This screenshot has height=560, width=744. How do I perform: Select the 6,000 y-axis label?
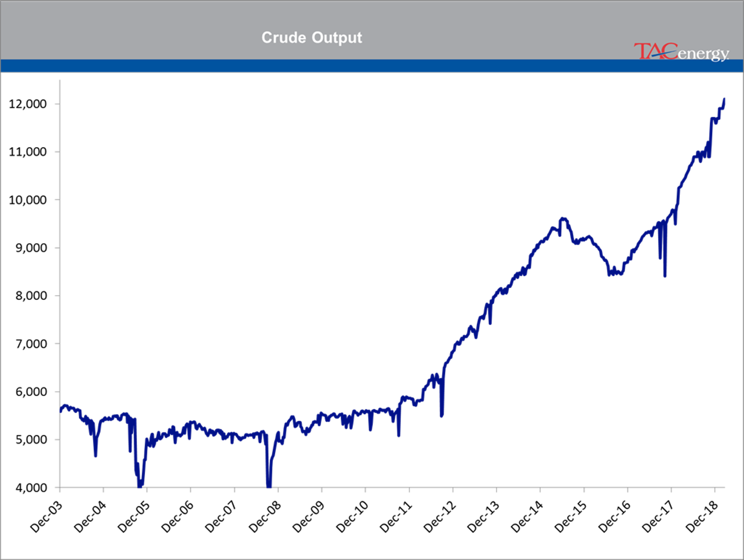tap(31, 392)
